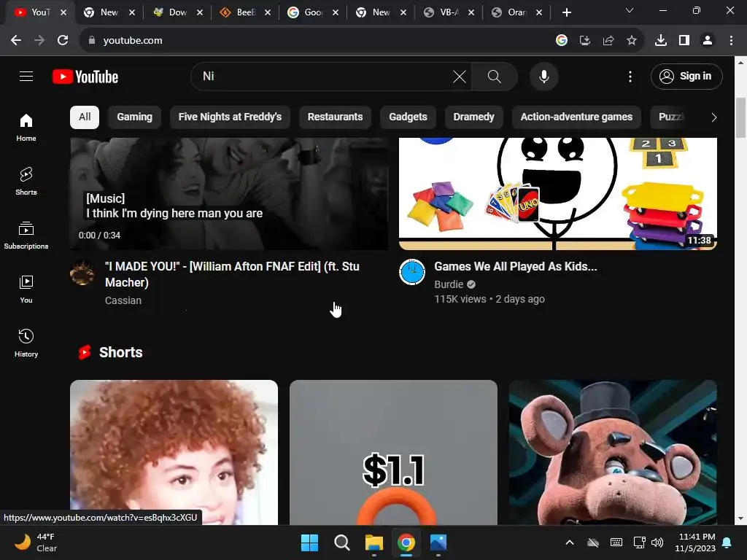This screenshot has height=560, width=747.
Task: Open Games We All Played As Kids thumbnail
Action: click(x=557, y=193)
